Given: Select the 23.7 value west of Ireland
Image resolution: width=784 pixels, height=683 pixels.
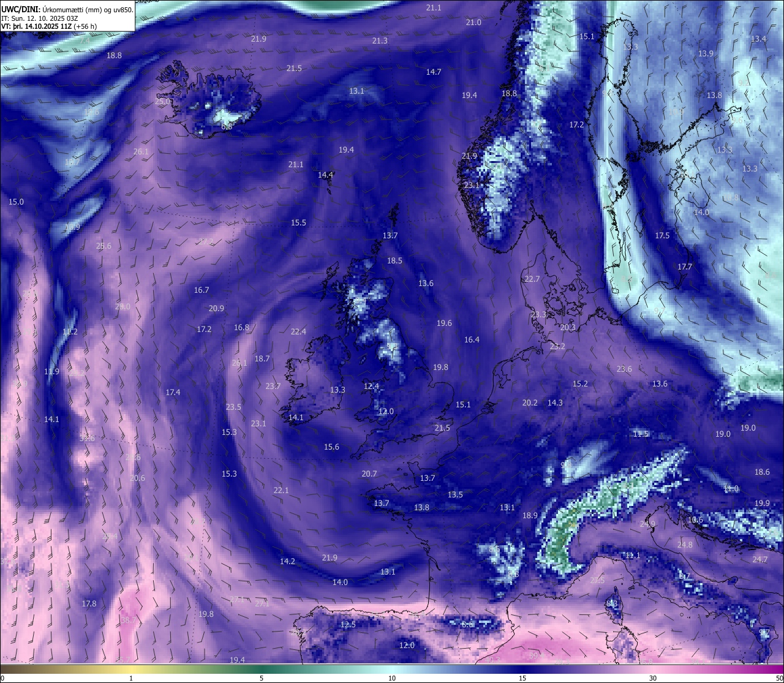Looking at the screenshot, I should (273, 386).
